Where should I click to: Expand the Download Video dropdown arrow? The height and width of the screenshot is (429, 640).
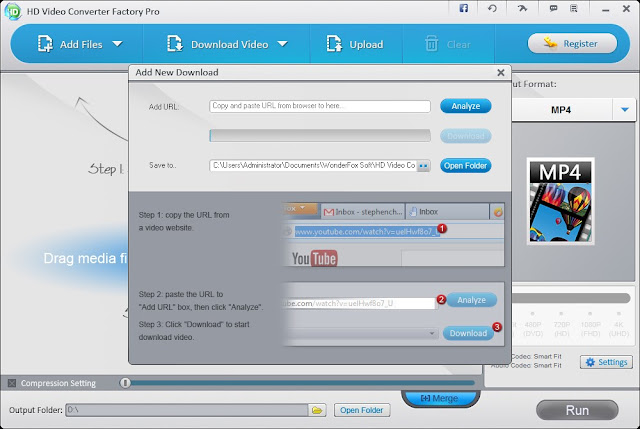pos(282,44)
